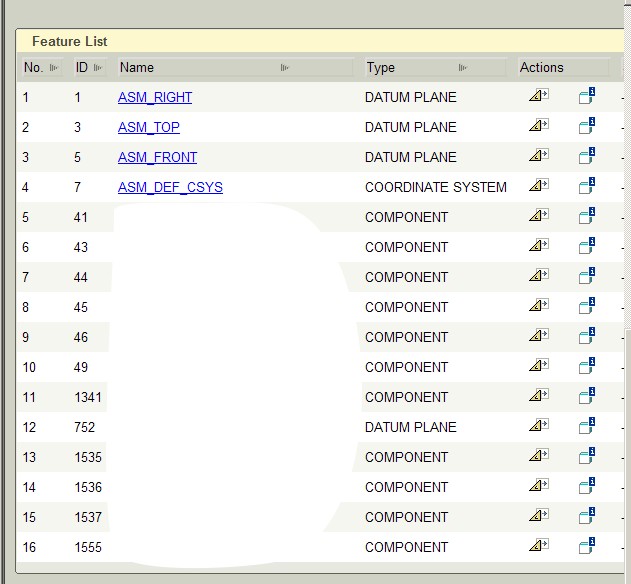Highlight ASM_TOP in model via yellow icon

pos(538,125)
